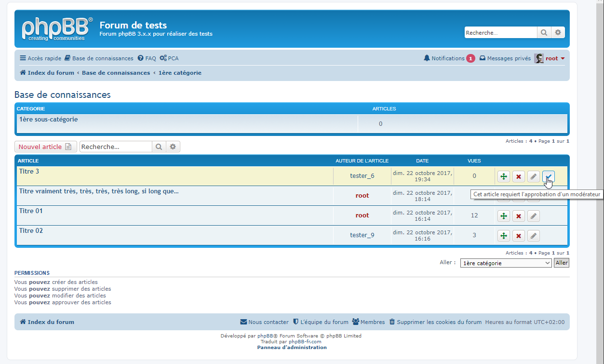Click header search magnifier icon
Screen dimensions: 604x364
[x=544, y=33]
